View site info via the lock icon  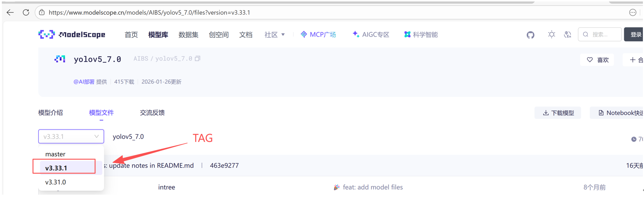click(42, 12)
